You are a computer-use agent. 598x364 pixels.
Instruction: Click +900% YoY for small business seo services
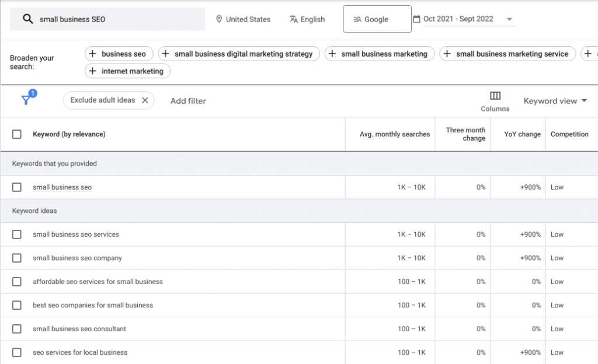pyautogui.click(x=530, y=234)
